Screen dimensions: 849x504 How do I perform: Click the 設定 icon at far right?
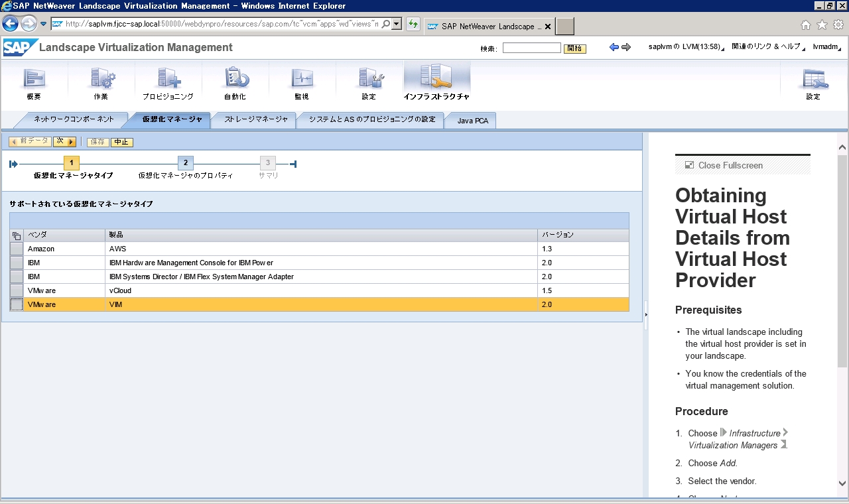(x=813, y=82)
